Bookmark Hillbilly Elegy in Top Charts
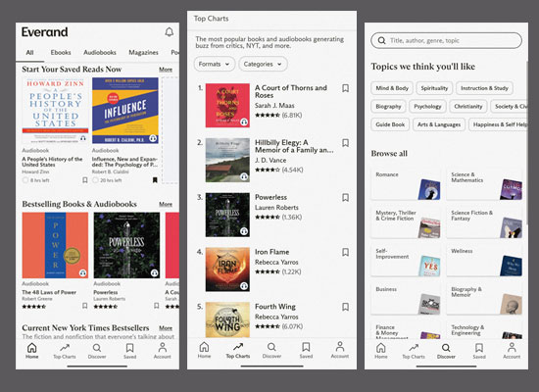The image size is (539, 392). click(x=346, y=143)
